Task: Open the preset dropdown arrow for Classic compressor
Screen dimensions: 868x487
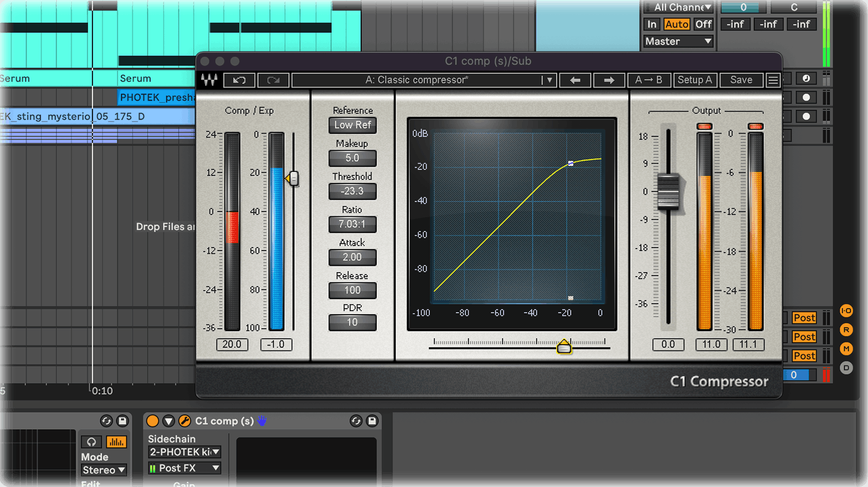Action: tap(549, 80)
